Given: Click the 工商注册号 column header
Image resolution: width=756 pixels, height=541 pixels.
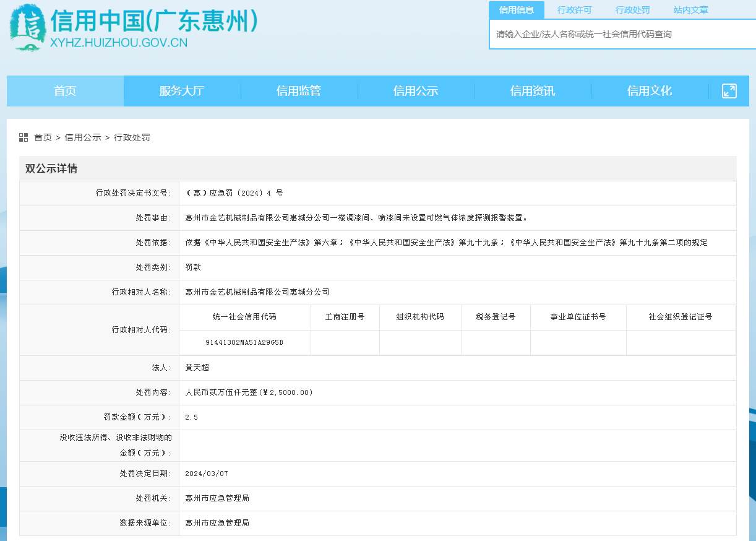Looking at the screenshot, I should [x=345, y=317].
